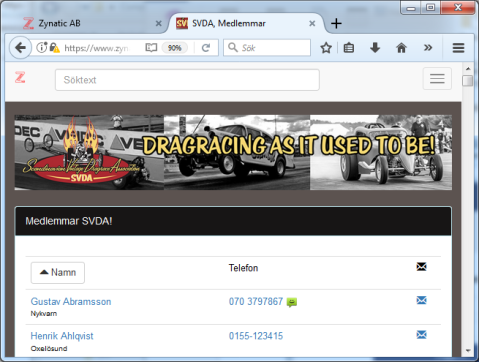
Task: Click the Söktext search field
Action: point(187,80)
